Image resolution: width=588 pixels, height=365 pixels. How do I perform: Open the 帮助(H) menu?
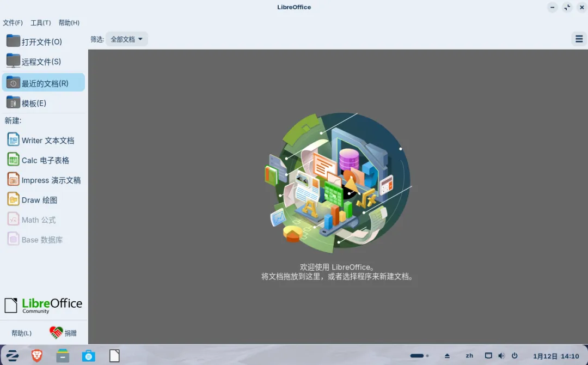(x=69, y=23)
